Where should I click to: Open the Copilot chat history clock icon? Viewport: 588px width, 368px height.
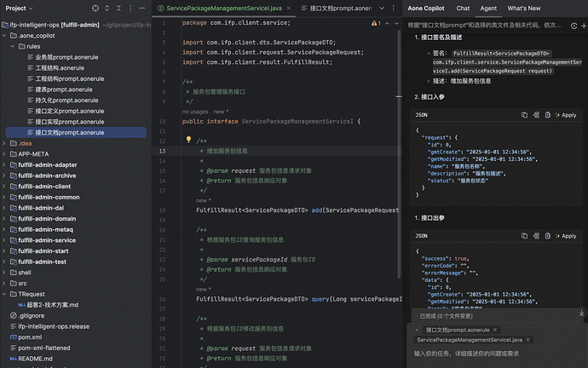574,26
